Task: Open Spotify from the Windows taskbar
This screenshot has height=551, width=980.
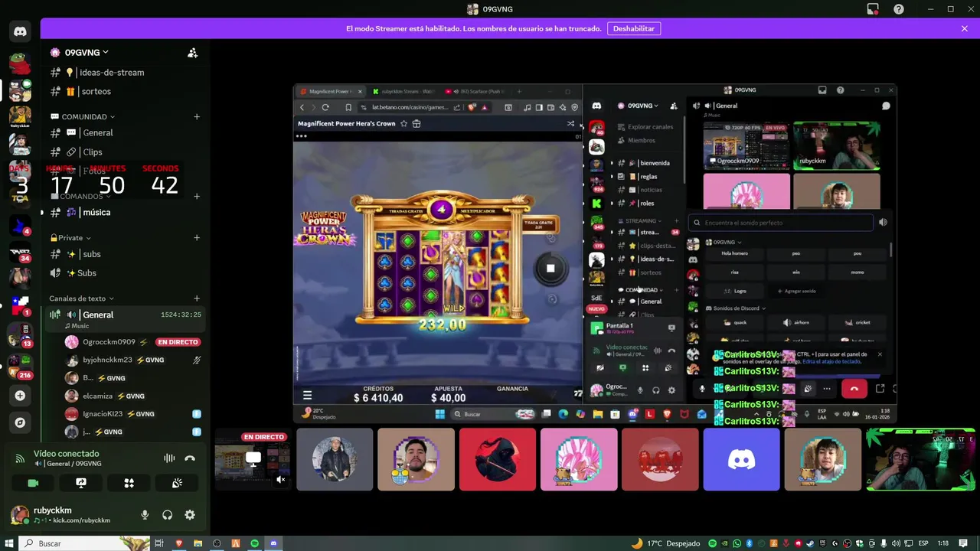Action: (254, 543)
